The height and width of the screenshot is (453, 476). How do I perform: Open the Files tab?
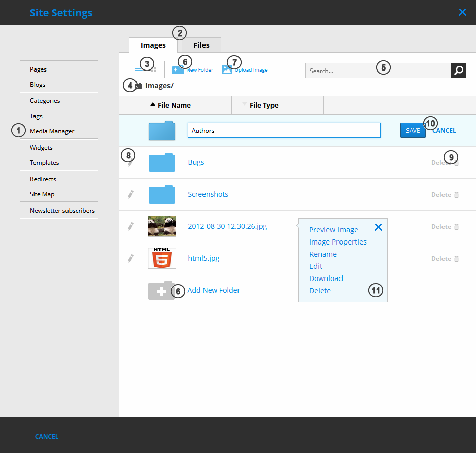[x=201, y=45]
